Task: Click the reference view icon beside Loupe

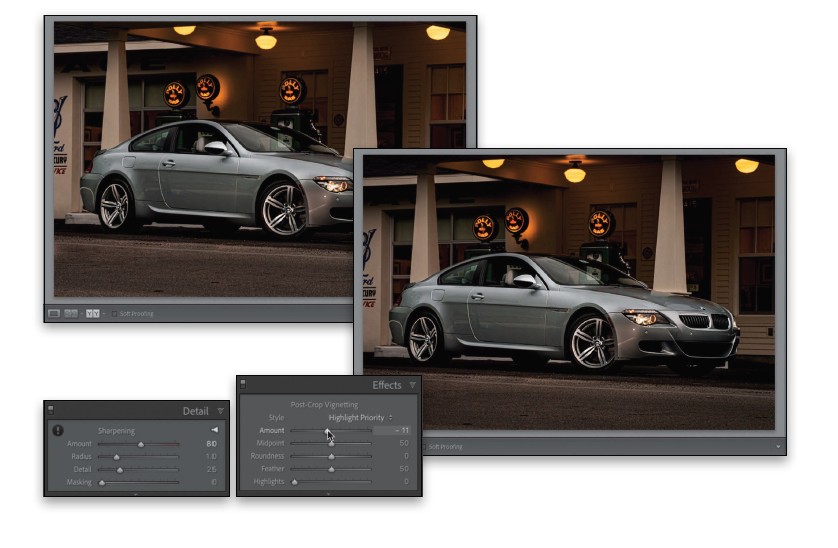Action: pos(72,313)
